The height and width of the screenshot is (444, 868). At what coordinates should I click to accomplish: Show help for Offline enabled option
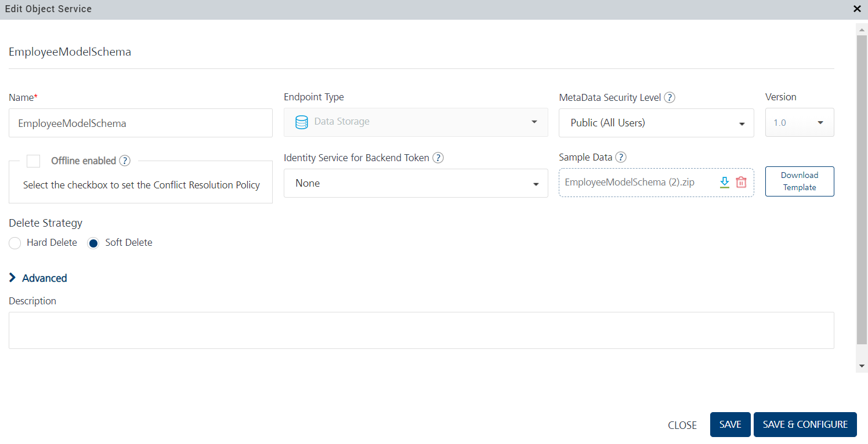coord(125,161)
